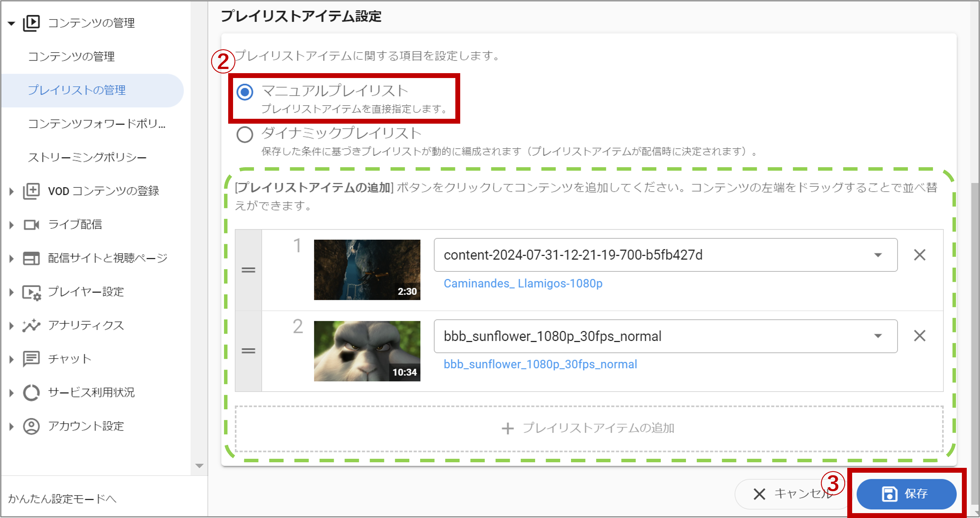The image size is (980, 518).
Task: Remove the bbb_sunflower item with X
Action: coord(919,336)
